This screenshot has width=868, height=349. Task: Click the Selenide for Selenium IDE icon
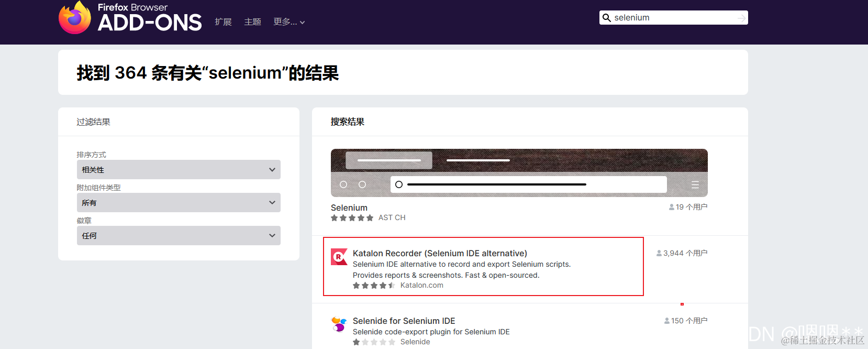point(339,324)
